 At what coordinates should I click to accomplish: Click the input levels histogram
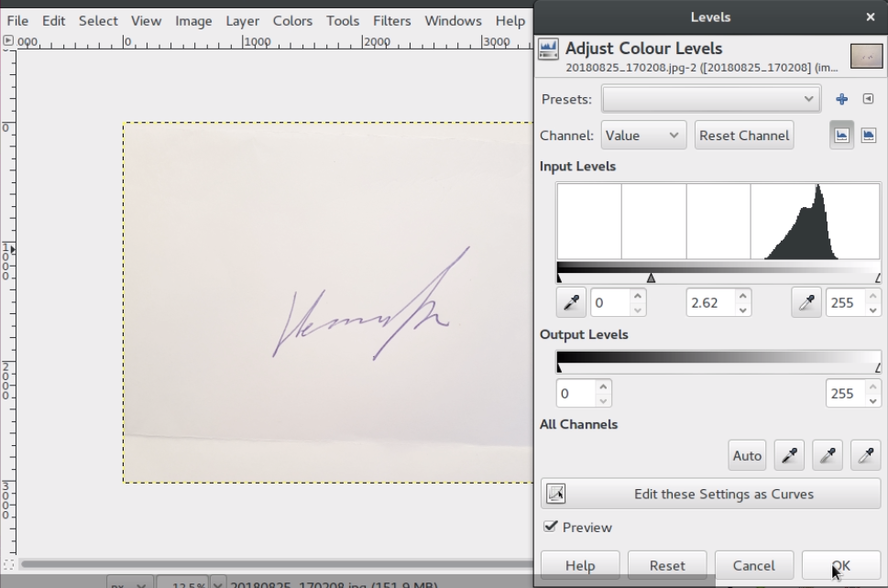(718, 222)
